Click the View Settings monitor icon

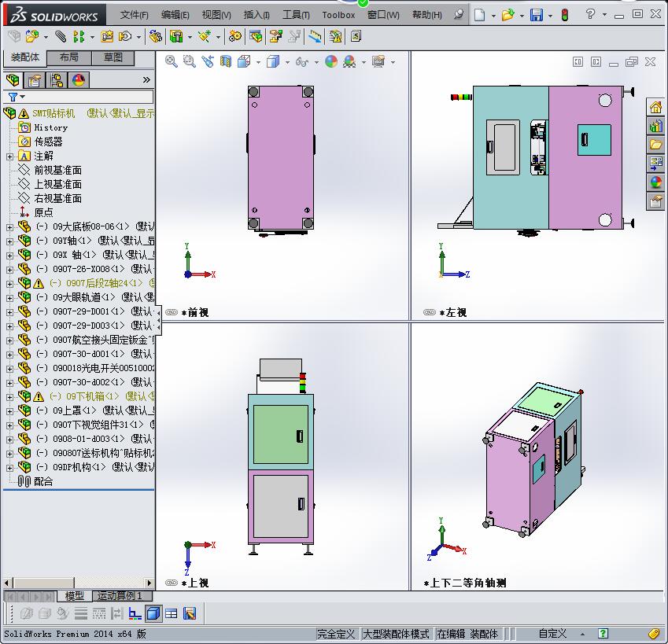378,61
